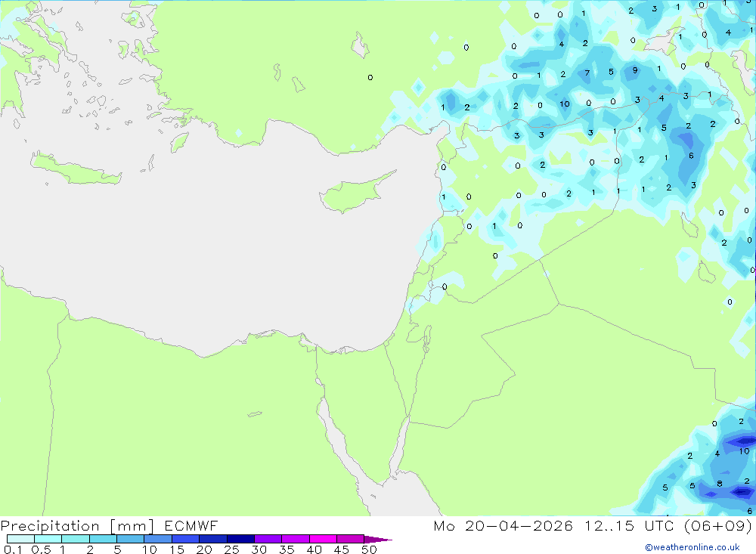The height and width of the screenshot is (554, 756).
Task: Select the 40–45 mm magenta legend swatch
Action: tap(323, 539)
